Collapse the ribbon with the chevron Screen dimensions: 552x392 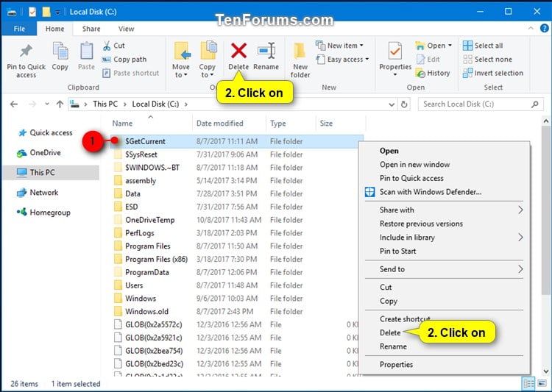531,29
